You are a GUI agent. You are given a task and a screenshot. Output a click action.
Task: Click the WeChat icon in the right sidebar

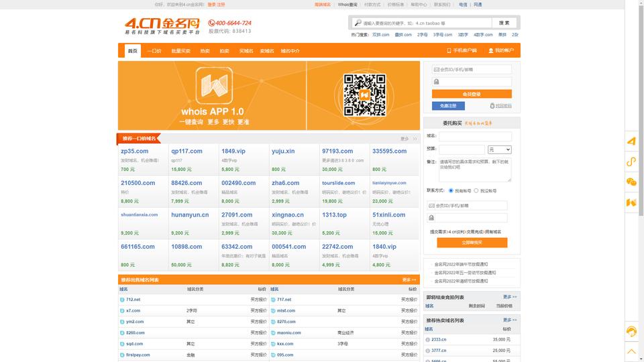631,182
